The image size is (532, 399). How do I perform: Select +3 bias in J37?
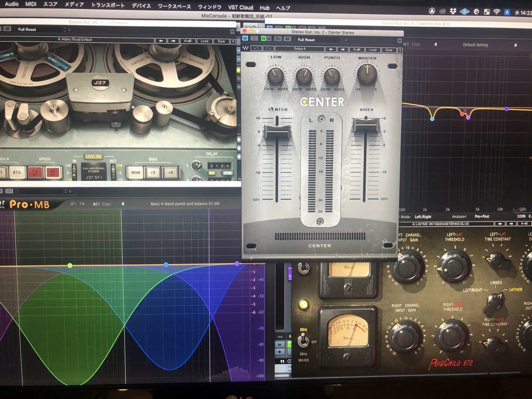coord(153,173)
